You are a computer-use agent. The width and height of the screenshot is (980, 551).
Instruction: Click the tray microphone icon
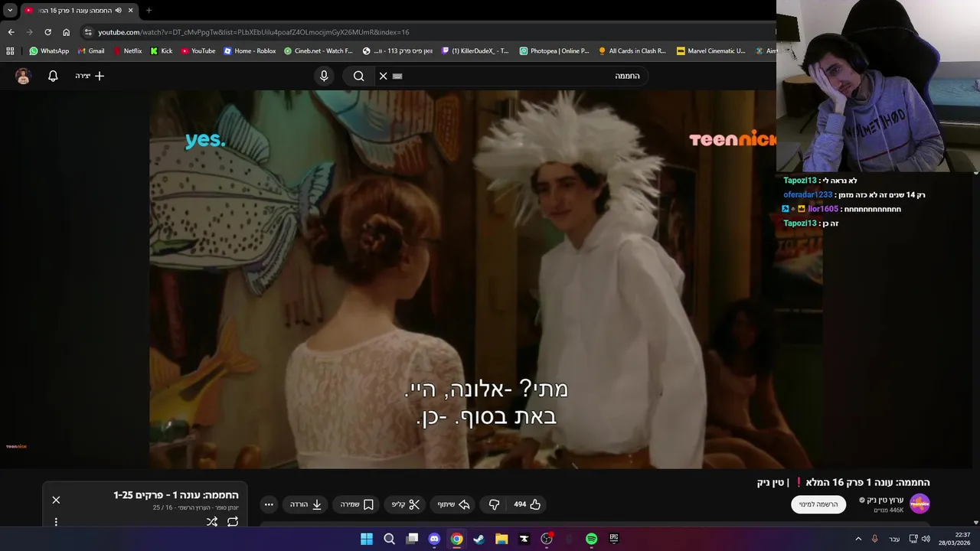[875, 539]
